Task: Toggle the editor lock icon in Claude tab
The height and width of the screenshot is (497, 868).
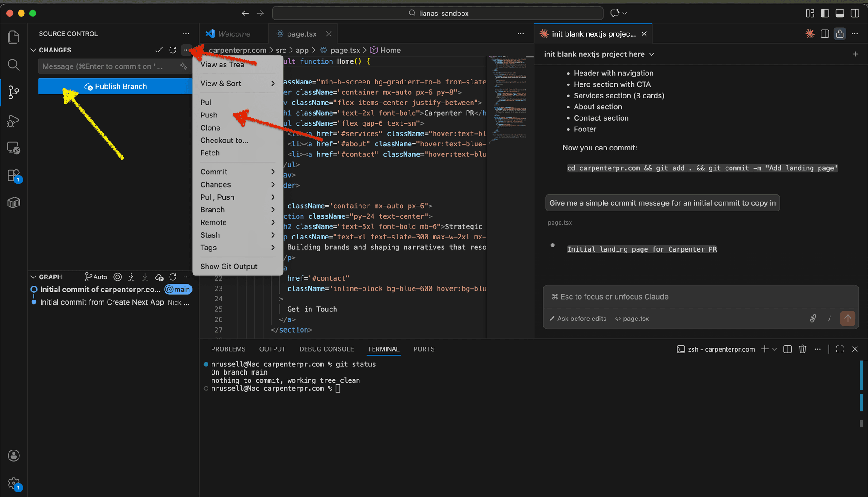Action: pos(840,33)
